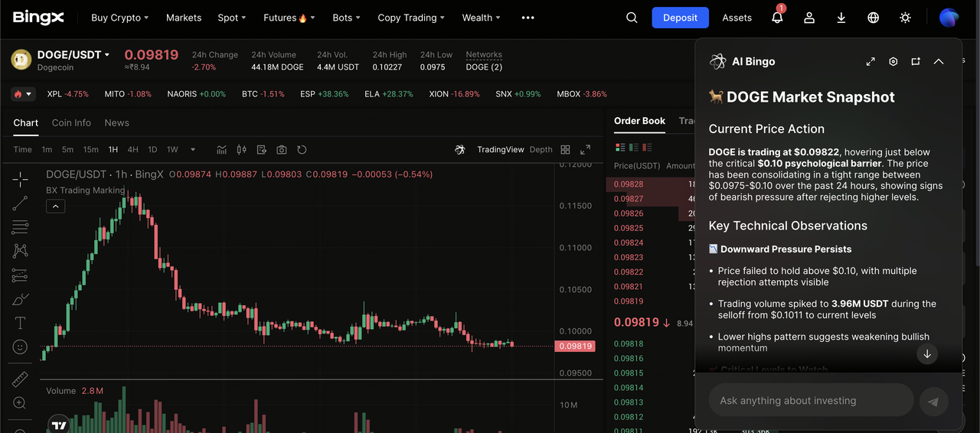This screenshot has height=433, width=980.
Task: Open more time intervals dropdown
Action: (193, 150)
